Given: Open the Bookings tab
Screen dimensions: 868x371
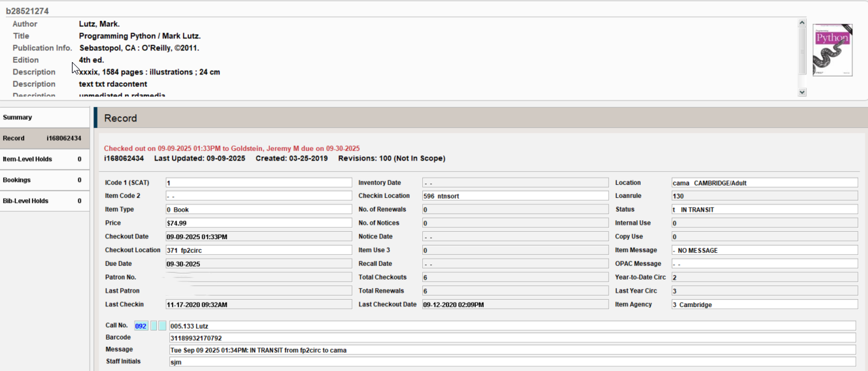Looking at the screenshot, I should (44, 180).
